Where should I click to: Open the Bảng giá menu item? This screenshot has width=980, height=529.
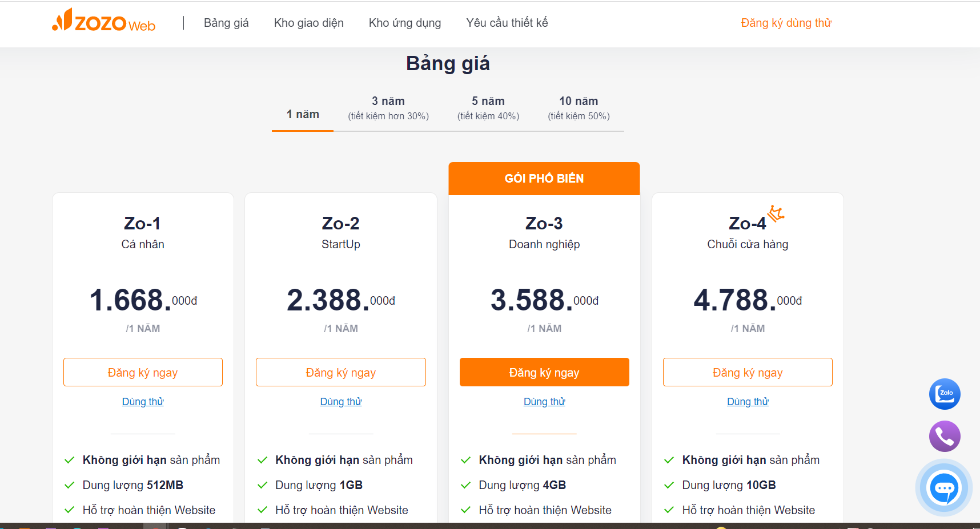pyautogui.click(x=226, y=23)
